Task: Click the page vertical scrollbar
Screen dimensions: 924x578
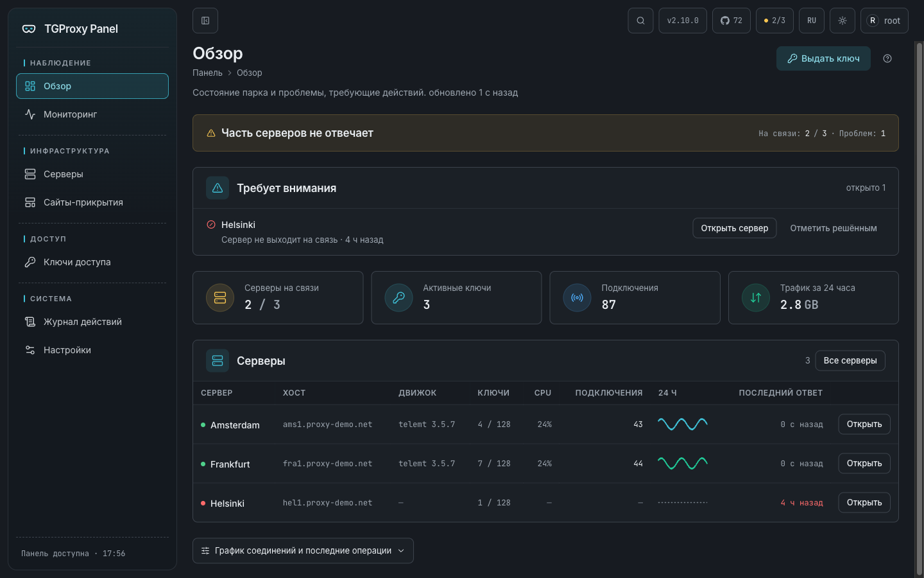Action: [919, 308]
